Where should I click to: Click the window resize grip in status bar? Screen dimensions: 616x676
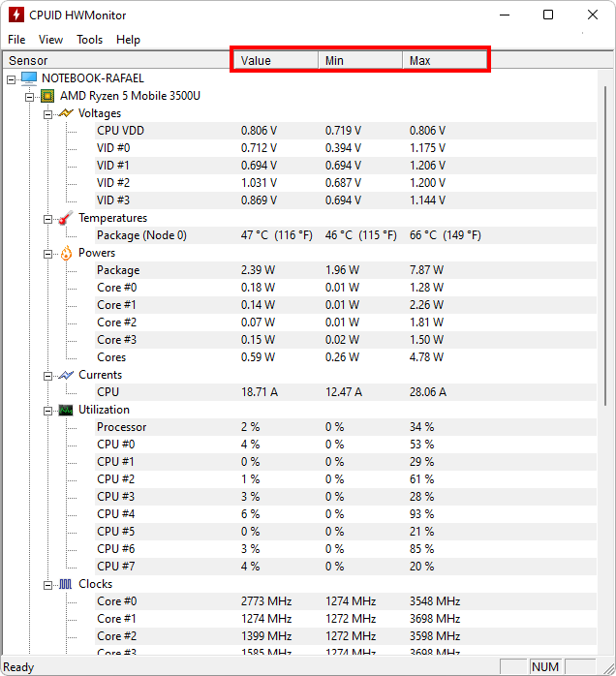pos(608,668)
